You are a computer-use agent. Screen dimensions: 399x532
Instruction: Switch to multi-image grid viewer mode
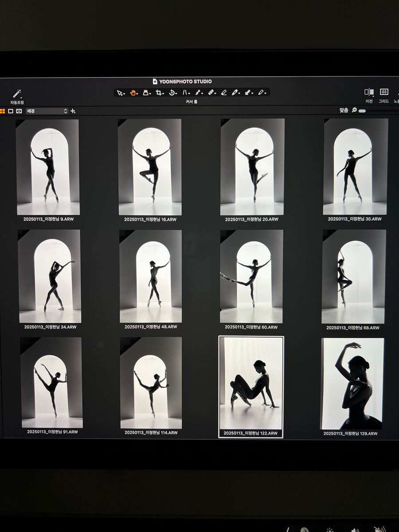click(x=2, y=111)
